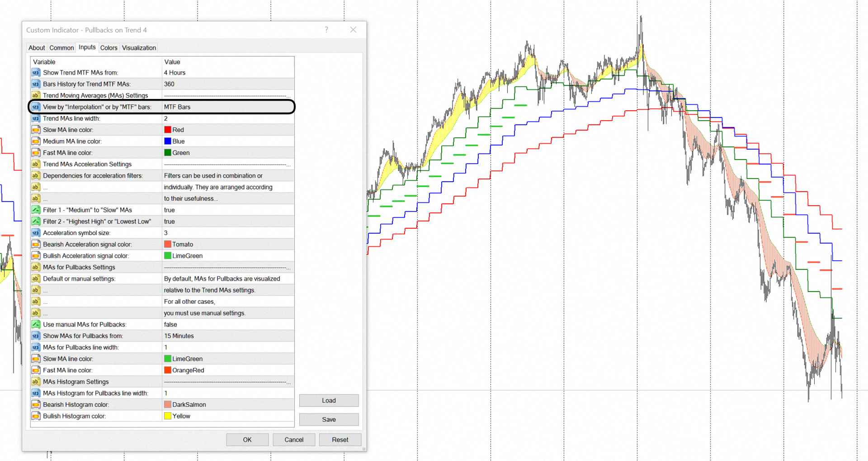
Task: Click the OrangeRed color swatch for Fast MA
Action: [167, 370]
